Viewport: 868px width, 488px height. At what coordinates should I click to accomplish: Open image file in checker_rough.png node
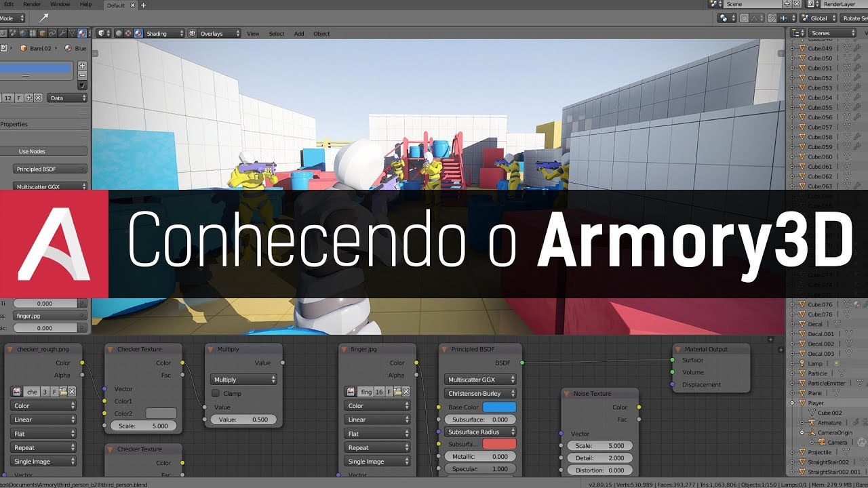63,392
